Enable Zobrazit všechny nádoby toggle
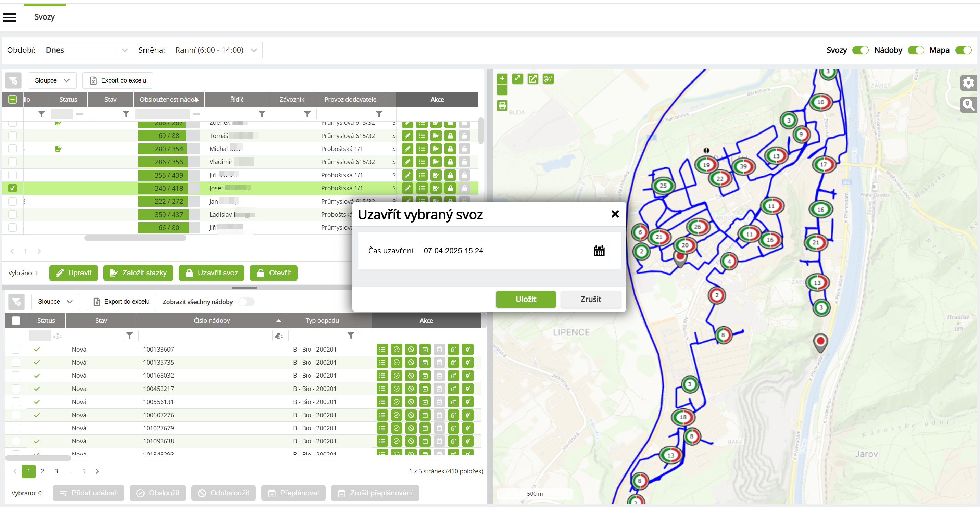The image size is (980, 507). [246, 302]
